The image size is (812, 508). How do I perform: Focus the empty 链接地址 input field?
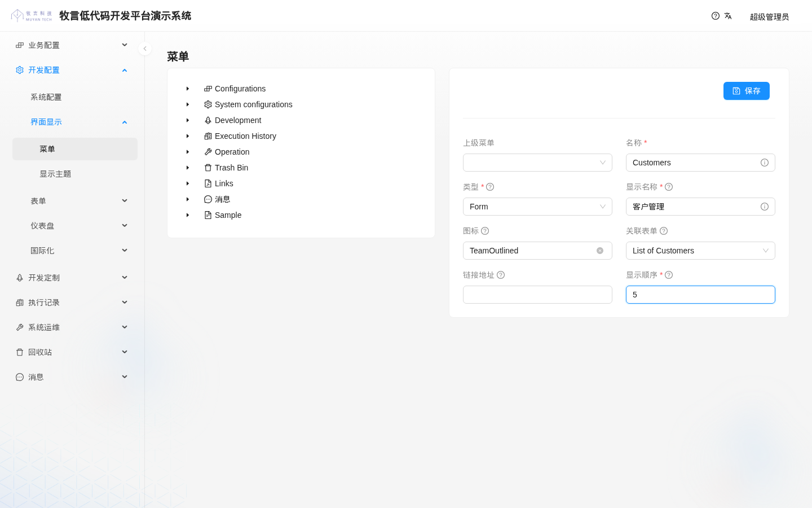coord(537,295)
